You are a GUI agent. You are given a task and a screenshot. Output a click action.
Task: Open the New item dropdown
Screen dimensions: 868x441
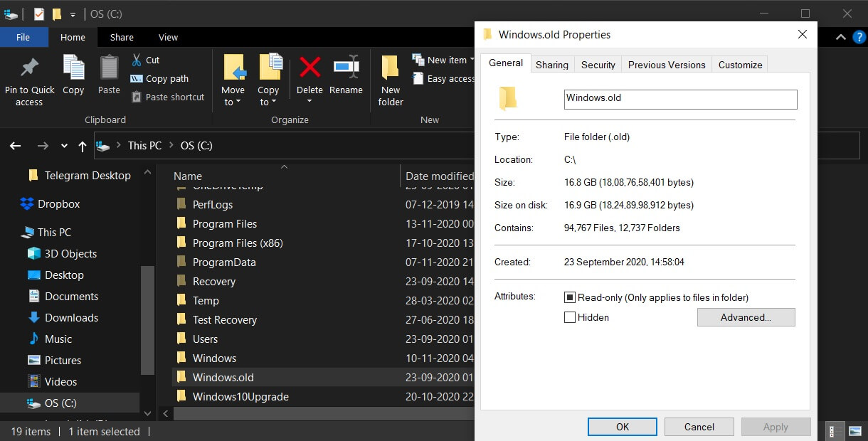click(443, 60)
